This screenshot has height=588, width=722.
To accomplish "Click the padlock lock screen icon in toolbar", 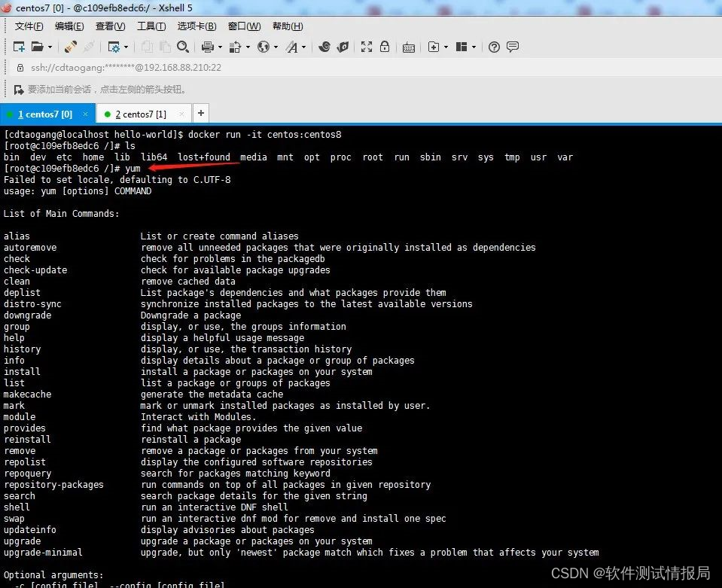I will pyautogui.click(x=385, y=47).
